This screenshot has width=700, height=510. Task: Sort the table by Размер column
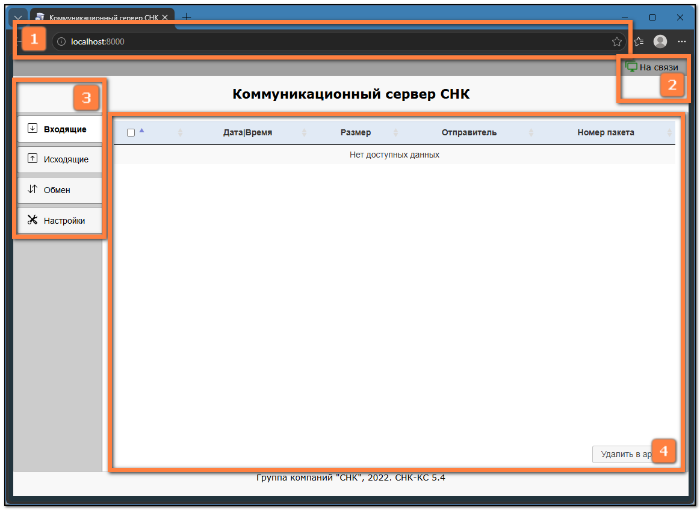pyautogui.click(x=355, y=132)
